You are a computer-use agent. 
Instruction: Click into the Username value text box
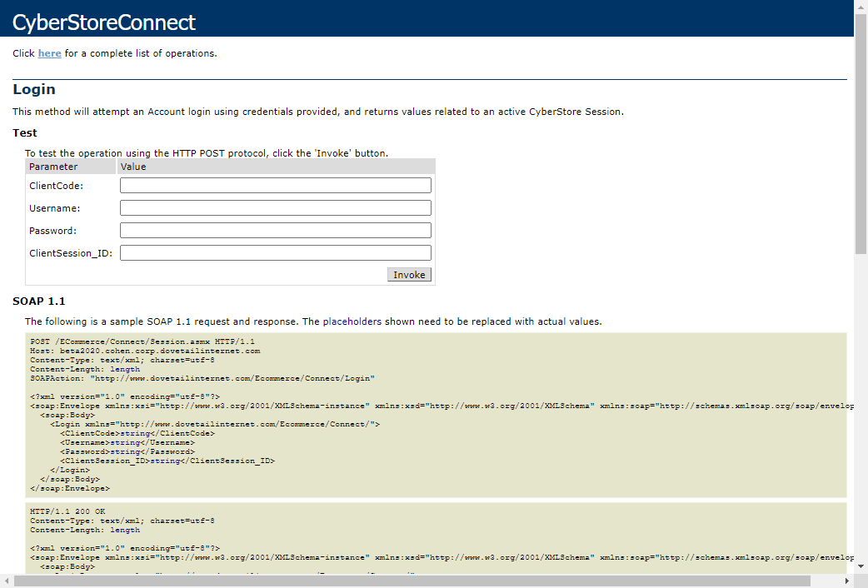[275, 208]
